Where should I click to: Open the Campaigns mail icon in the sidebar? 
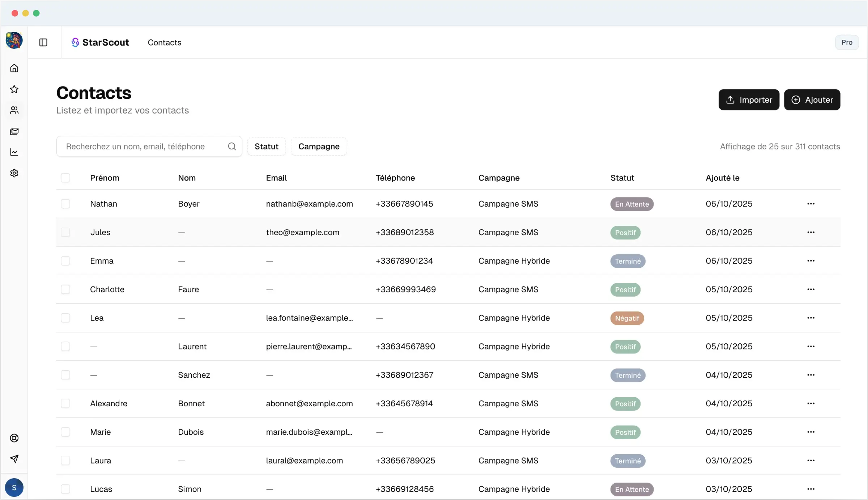[x=14, y=131]
